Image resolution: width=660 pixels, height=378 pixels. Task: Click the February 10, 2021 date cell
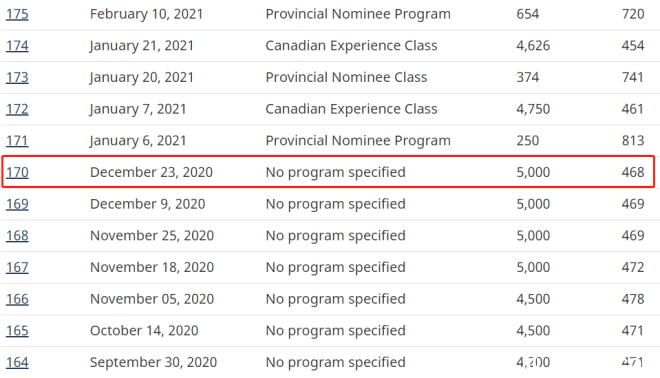(x=146, y=14)
